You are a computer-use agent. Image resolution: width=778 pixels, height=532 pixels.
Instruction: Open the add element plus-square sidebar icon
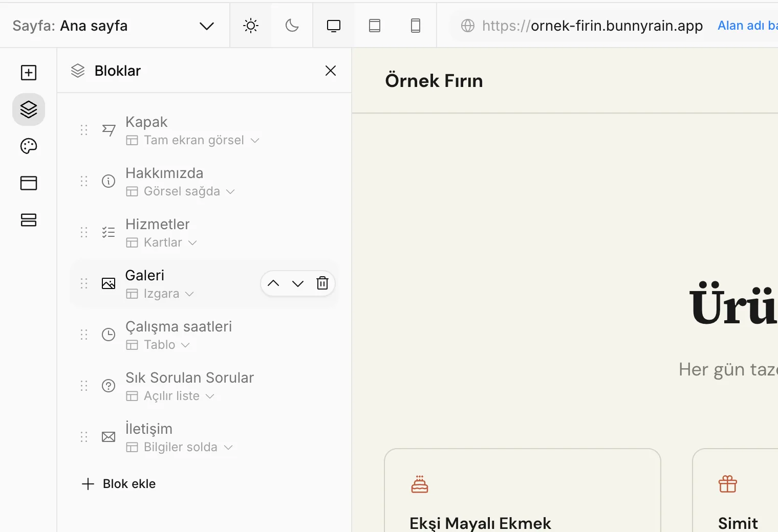(29, 73)
